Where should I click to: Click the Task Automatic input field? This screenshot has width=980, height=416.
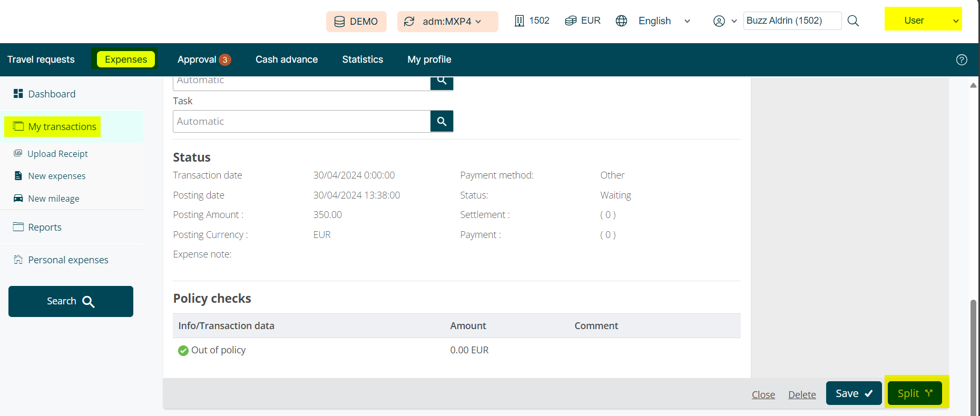301,122
